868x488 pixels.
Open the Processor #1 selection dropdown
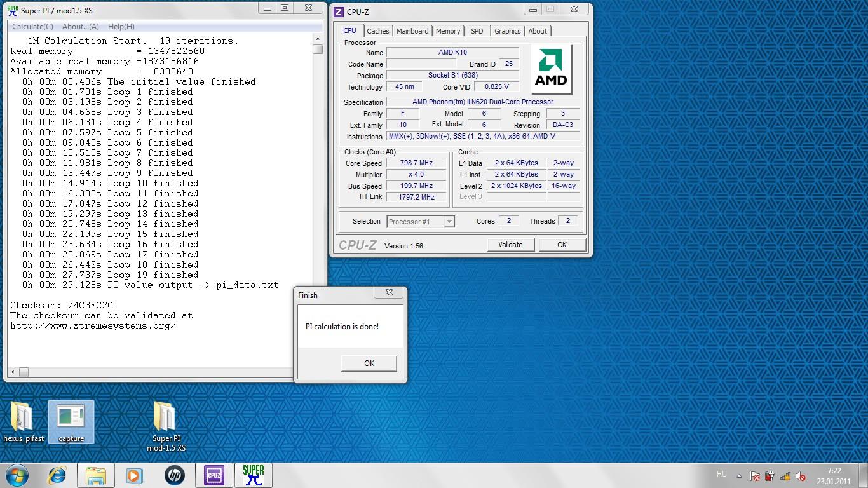coord(421,222)
